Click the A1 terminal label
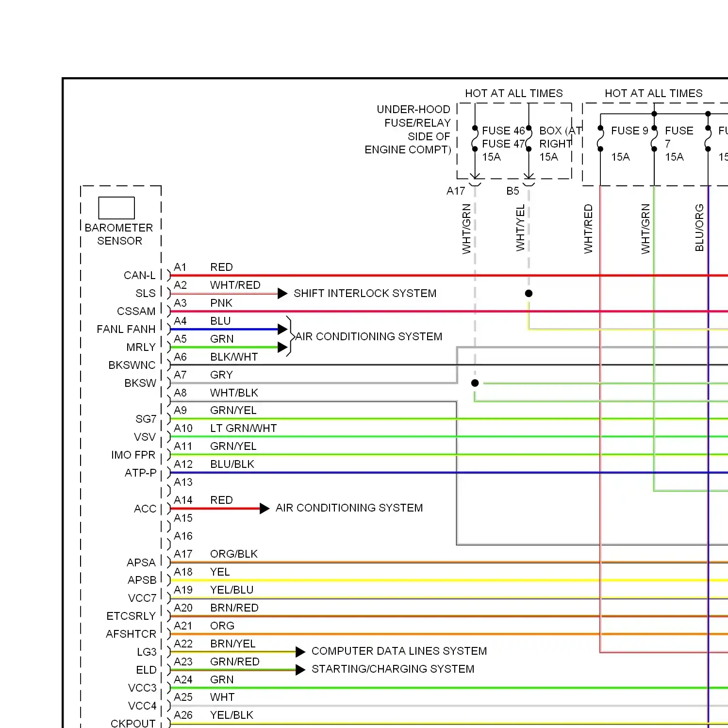 [x=180, y=267]
